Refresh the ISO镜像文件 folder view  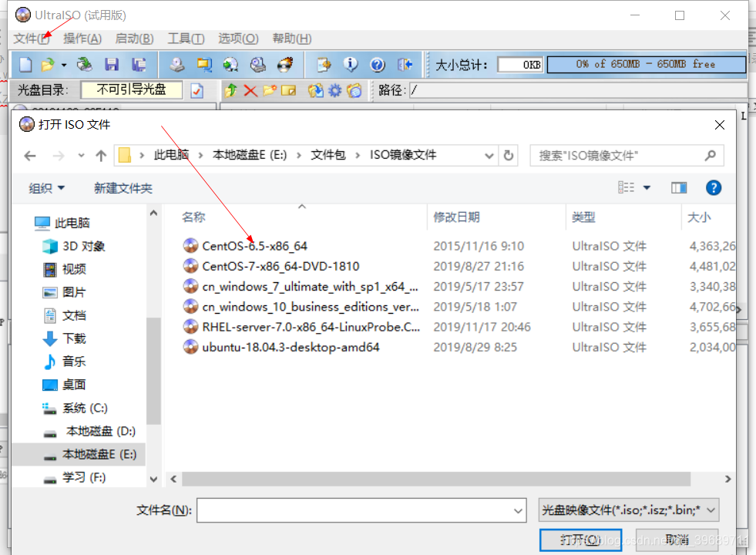pos(508,156)
